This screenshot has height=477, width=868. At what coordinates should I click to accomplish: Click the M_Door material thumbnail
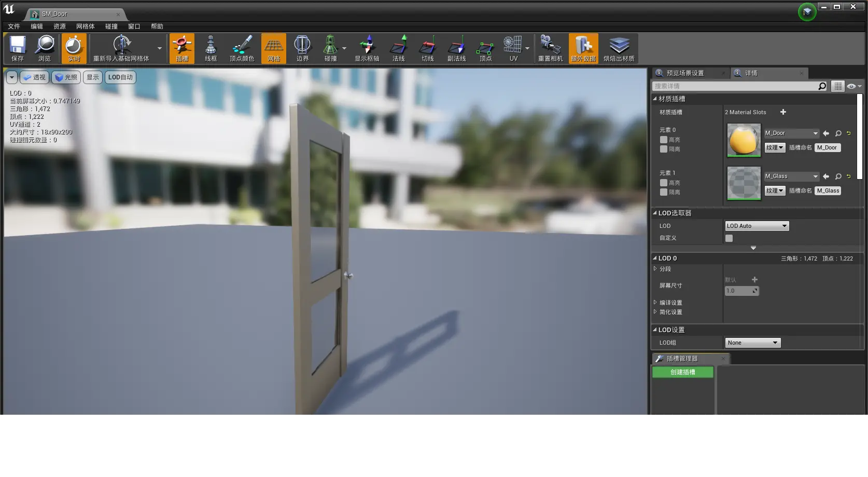(744, 140)
